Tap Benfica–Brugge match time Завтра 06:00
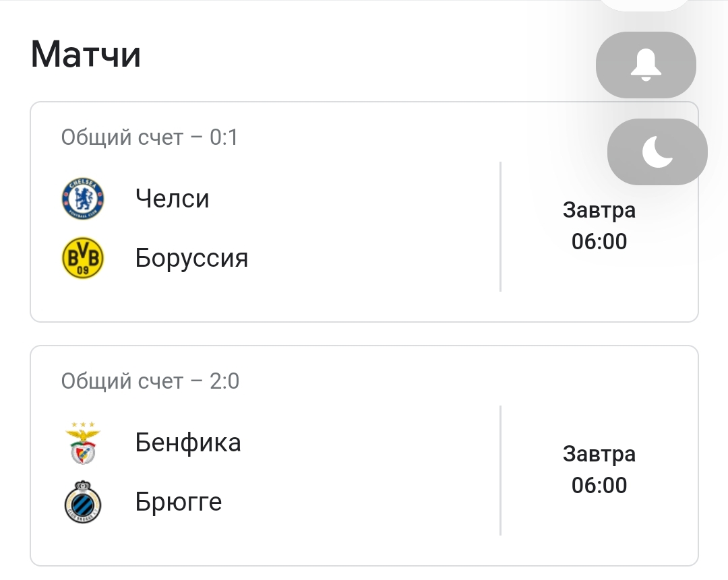 coord(599,470)
